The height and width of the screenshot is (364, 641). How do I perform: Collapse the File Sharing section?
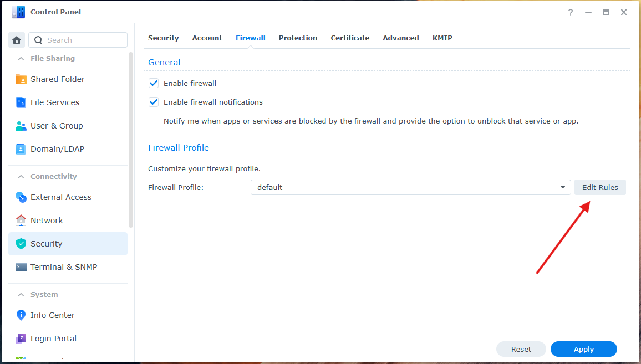21,59
